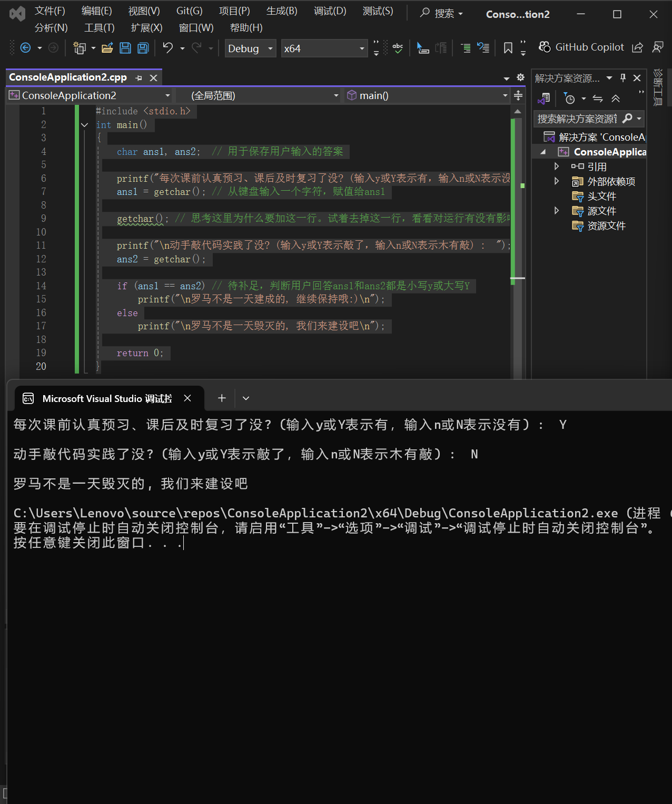Collapse main() with the fold arrow at line 2
Image resolution: width=672 pixels, height=804 pixels.
(x=84, y=125)
